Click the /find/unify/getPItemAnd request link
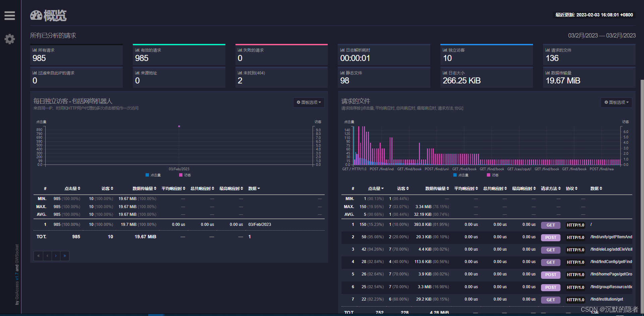 coord(611,237)
